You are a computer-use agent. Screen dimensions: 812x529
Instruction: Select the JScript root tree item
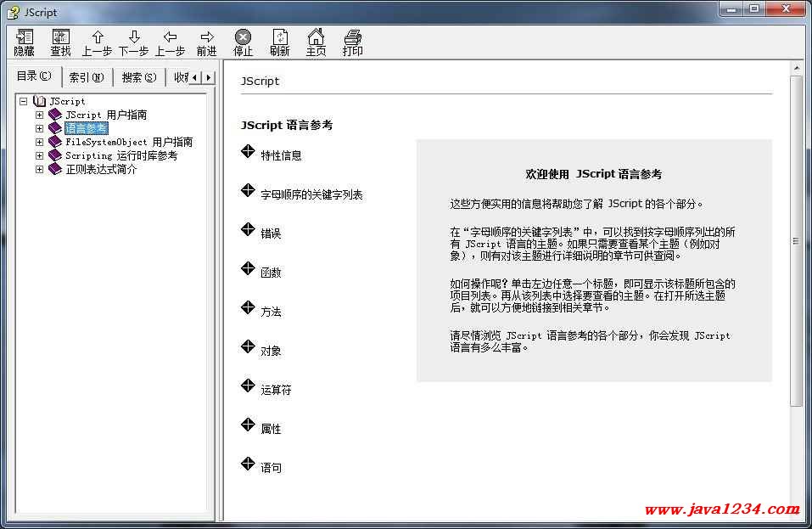point(67,101)
